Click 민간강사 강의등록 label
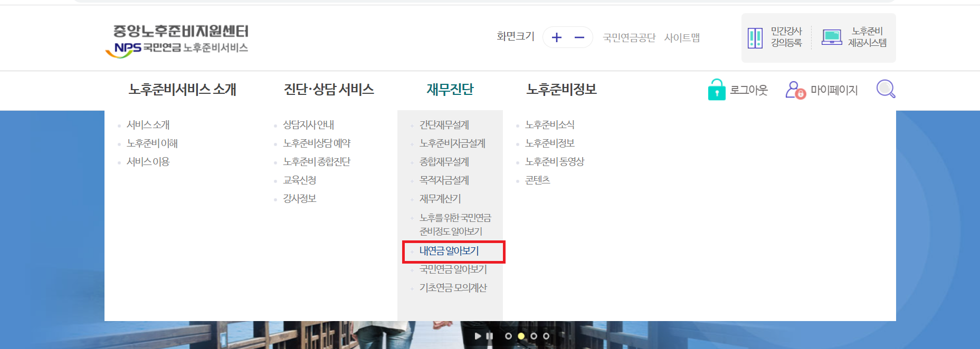 [786, 37]
